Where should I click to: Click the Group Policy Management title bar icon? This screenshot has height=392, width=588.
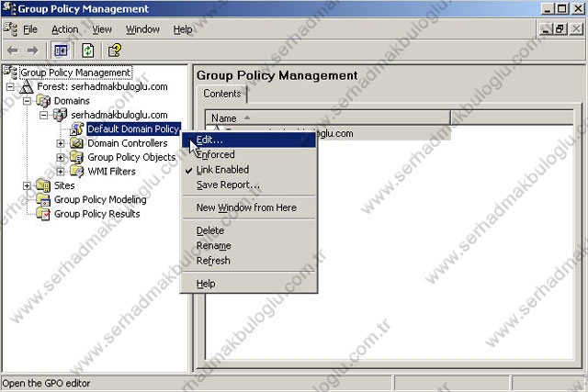[9, 8]
